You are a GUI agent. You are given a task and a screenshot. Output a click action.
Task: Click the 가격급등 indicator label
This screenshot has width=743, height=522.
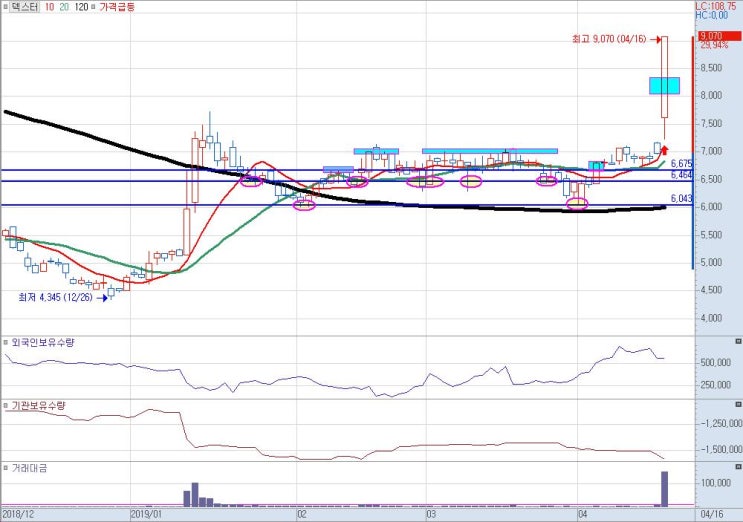click(117, 7)
